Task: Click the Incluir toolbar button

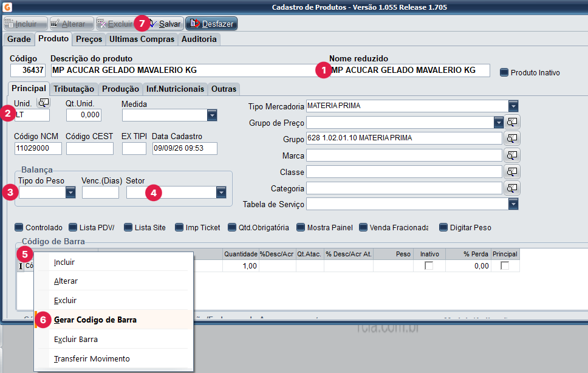Action: point(26,24)
